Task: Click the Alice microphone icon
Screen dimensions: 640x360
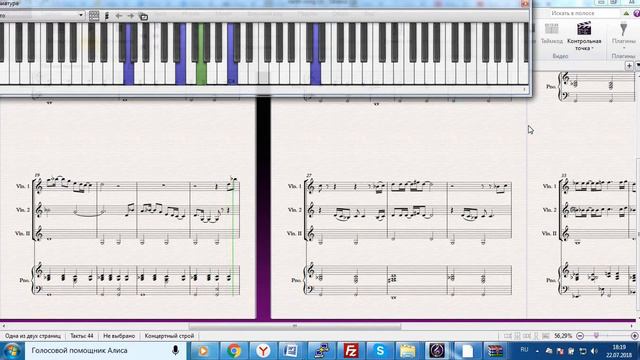Action: pos(176,351)
